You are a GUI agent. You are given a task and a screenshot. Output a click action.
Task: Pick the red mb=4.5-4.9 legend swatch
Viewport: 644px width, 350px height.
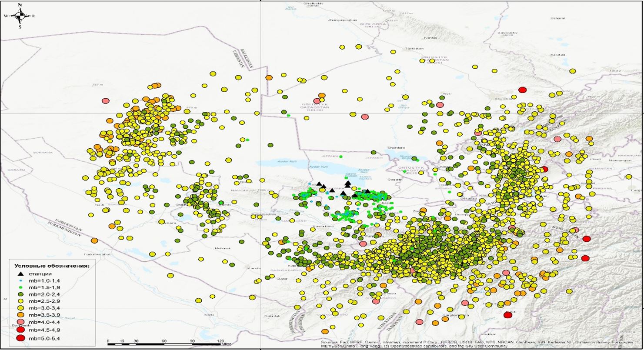[20, 330]
